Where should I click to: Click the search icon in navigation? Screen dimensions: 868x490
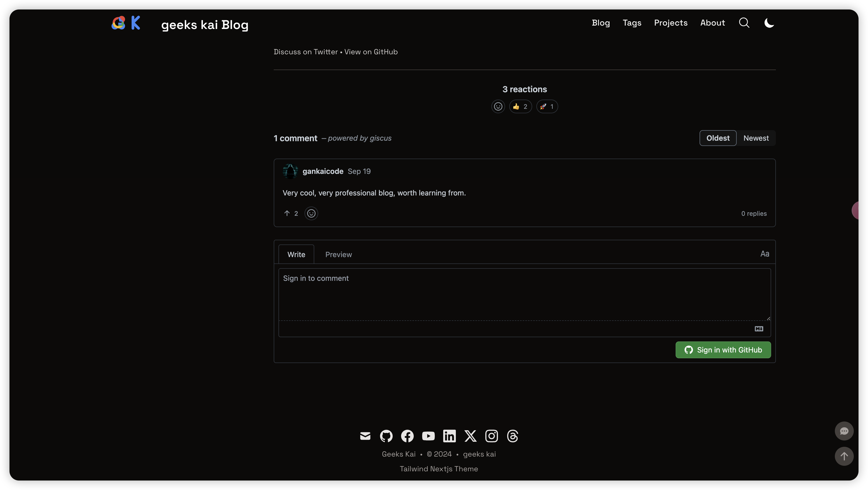tap(744, 23)
